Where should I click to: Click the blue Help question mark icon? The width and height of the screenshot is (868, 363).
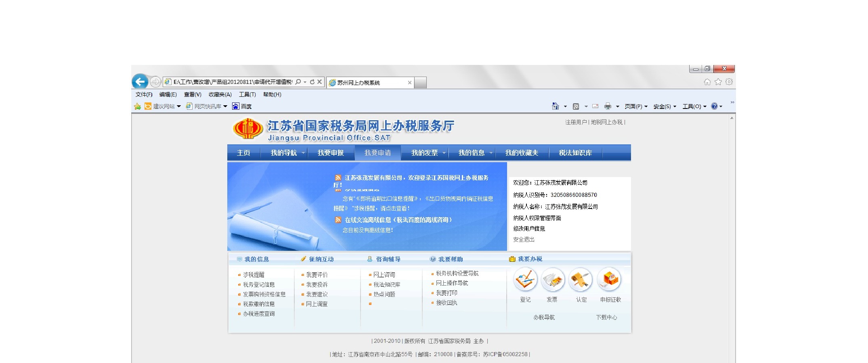tap(714, 106)
